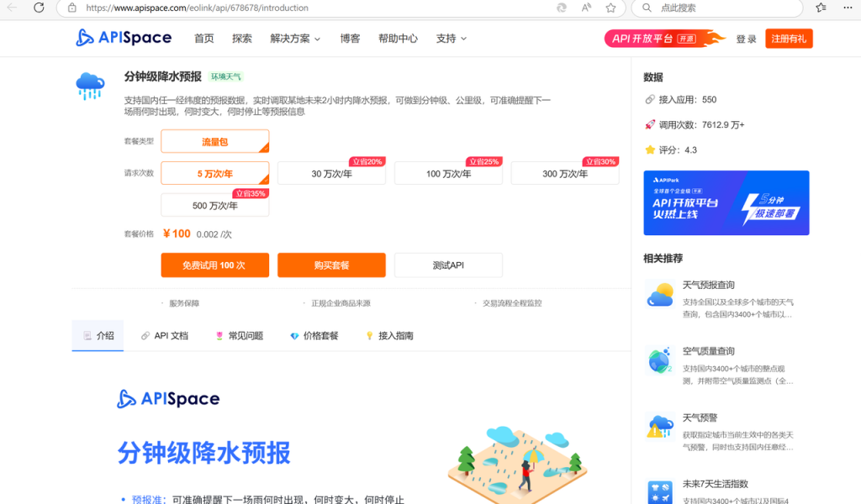Image resolution: width=861 pixels, height=504 pixels.
Task: Click the APISpace logo in header
Action: [x=124, y=38]
